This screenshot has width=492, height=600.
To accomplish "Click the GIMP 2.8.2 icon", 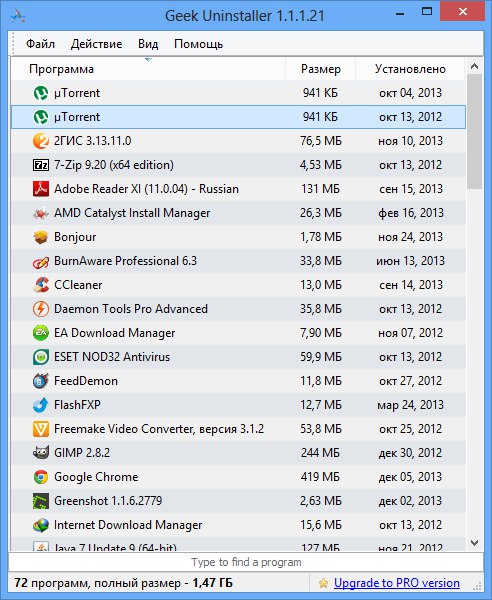I will coord(41,453).
